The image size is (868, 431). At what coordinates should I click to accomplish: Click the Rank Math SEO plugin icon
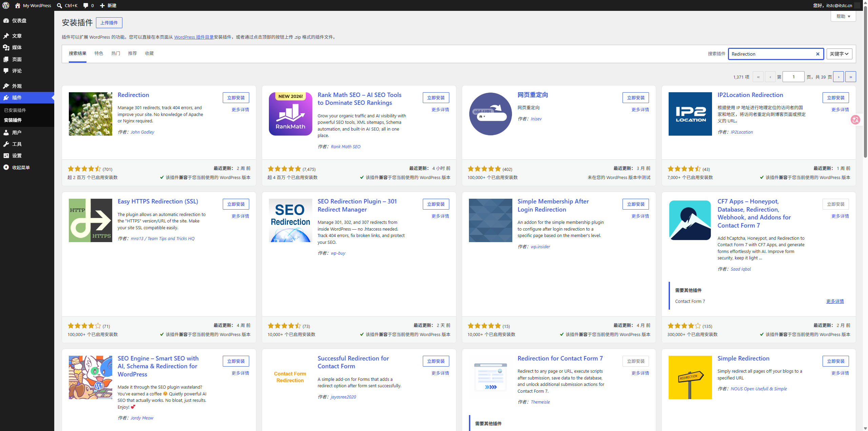[x=291, y=114]
